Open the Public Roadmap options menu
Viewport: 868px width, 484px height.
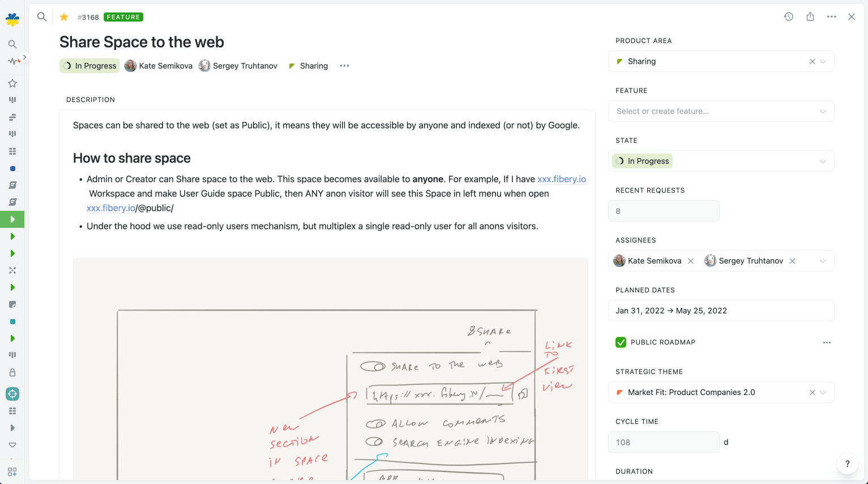[827, 342]
